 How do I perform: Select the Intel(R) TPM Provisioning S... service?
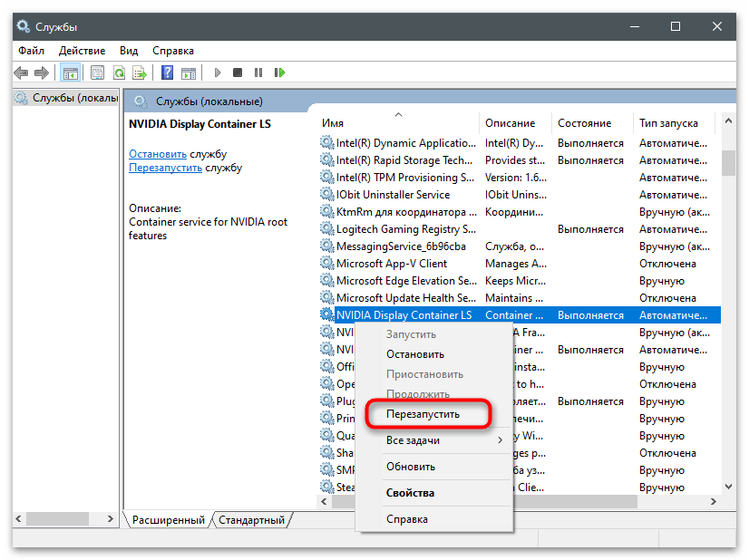click(405, 177)
